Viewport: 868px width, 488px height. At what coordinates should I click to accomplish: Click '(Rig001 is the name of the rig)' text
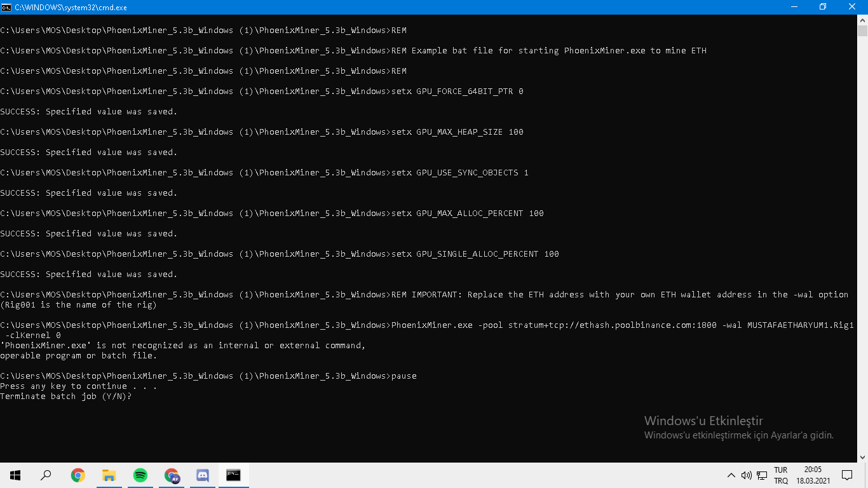click(79, 305)
